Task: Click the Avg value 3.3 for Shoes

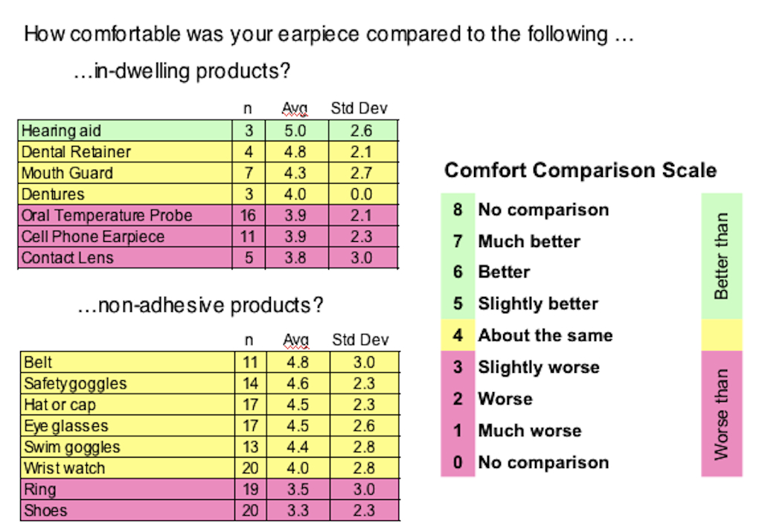Action: pyautogui.click(x=297, y=511)
